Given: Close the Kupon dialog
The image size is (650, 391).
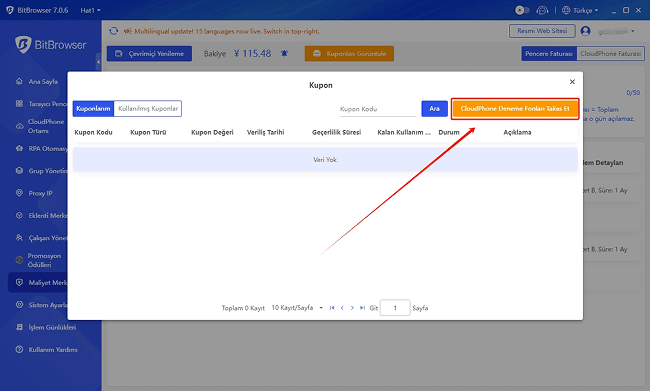Looking at the screenshot, I should tap(572, 82).
